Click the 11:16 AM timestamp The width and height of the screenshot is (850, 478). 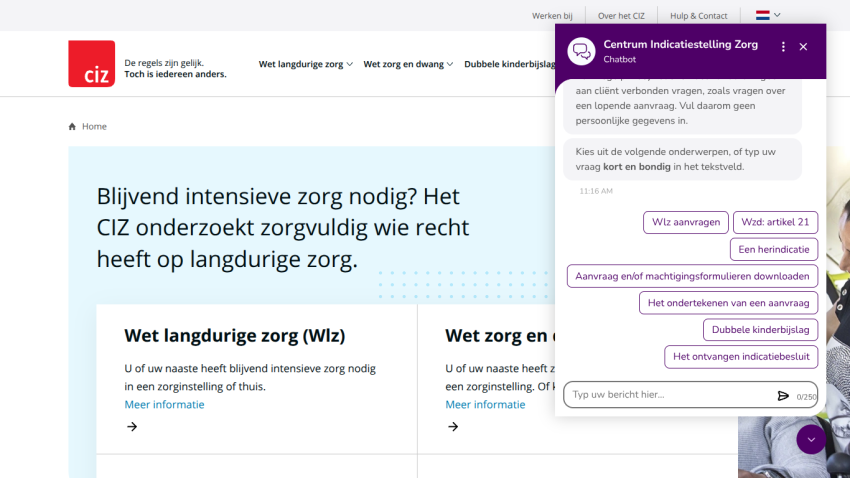point(596,191)
